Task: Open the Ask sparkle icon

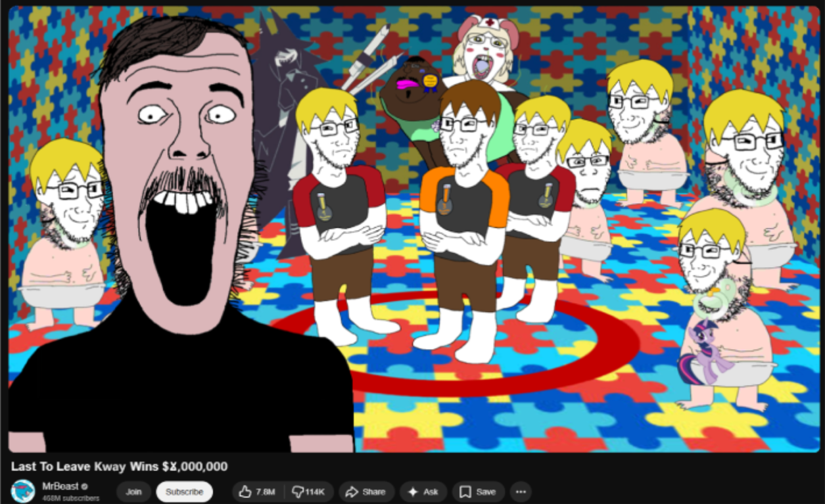Action: (x=413, y=492)
